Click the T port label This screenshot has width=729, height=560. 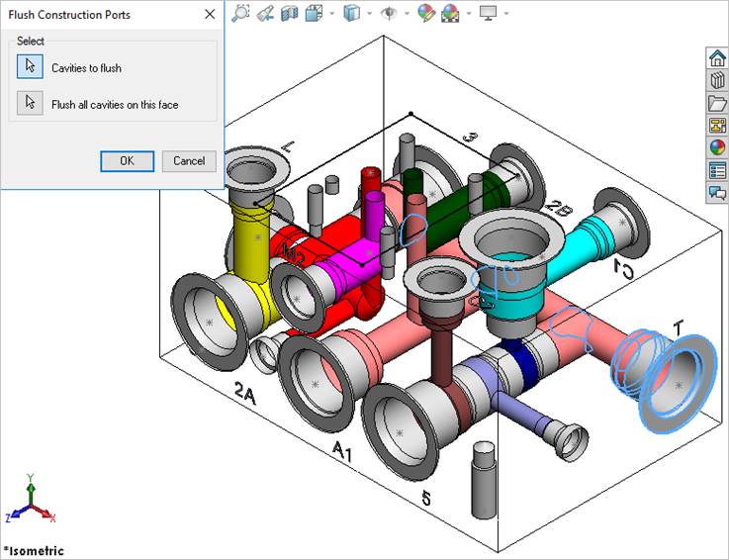click(x=679, y=328)
